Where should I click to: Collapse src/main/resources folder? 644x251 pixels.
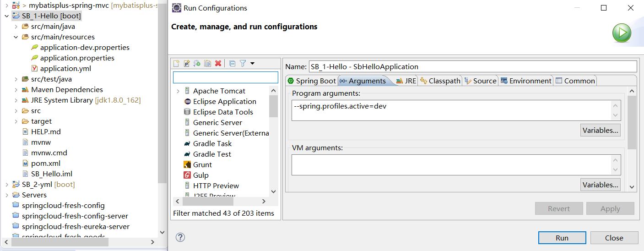(16, 37)
